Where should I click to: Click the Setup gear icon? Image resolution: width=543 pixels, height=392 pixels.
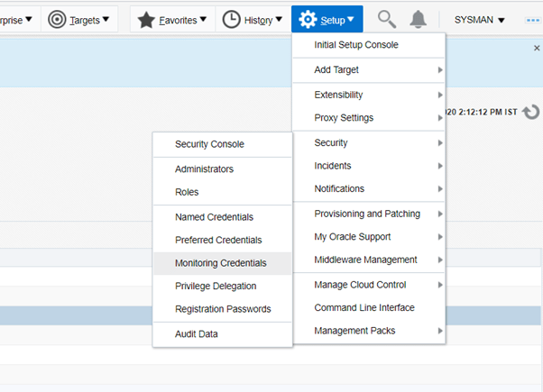[308, 19]
